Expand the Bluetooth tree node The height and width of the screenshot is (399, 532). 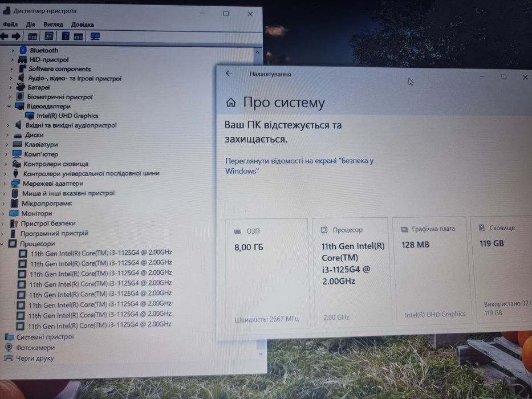click(13, 51)
